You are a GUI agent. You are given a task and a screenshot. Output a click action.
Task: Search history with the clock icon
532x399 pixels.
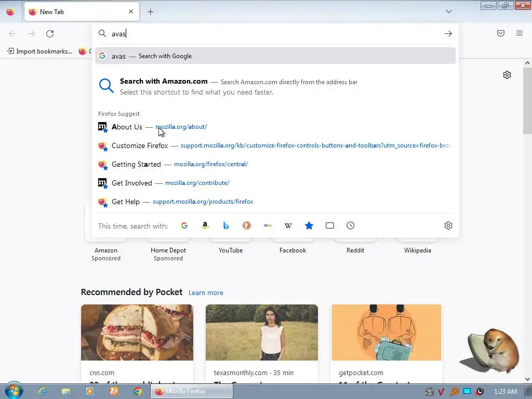click(351, 225)
